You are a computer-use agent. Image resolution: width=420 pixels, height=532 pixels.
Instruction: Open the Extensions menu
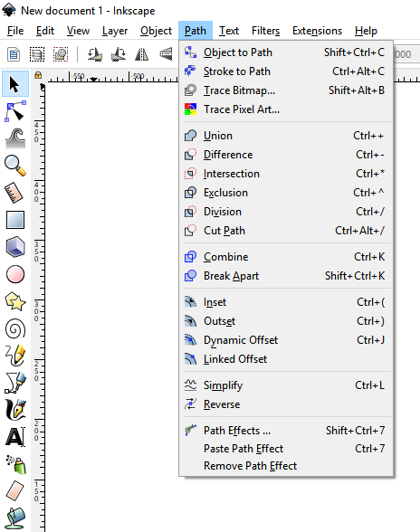(x=317, y=31)
